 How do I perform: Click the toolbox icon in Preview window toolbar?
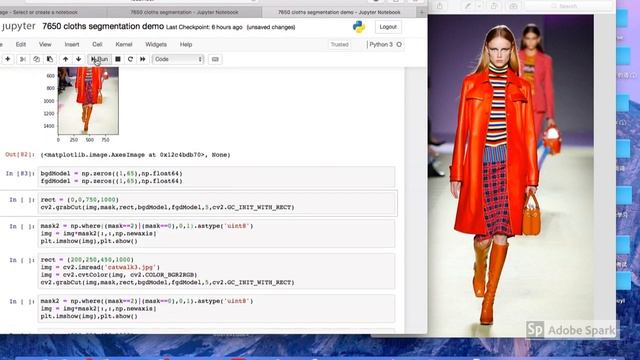513,6
